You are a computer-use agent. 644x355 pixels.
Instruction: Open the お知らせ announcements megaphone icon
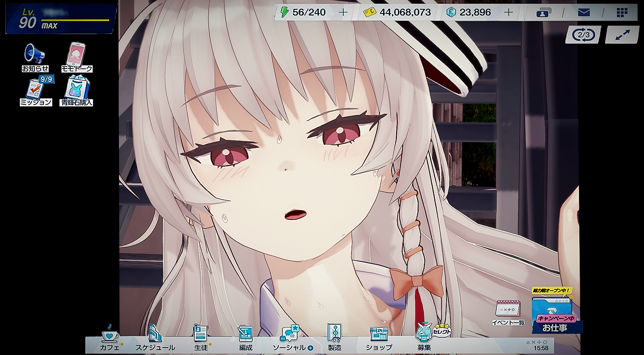coord(35,57)
